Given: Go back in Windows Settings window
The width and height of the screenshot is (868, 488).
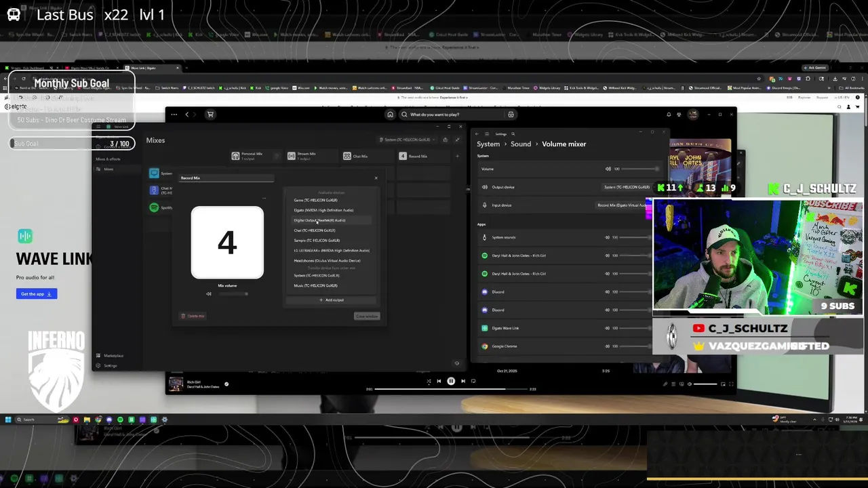Looking at the screenshot, I should click(x=477, y=134).
